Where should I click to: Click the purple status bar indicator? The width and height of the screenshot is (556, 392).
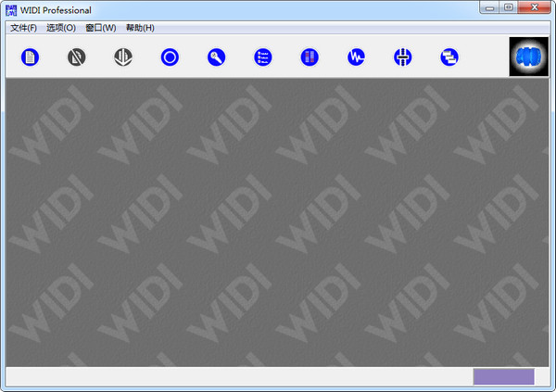pos(503,377)
